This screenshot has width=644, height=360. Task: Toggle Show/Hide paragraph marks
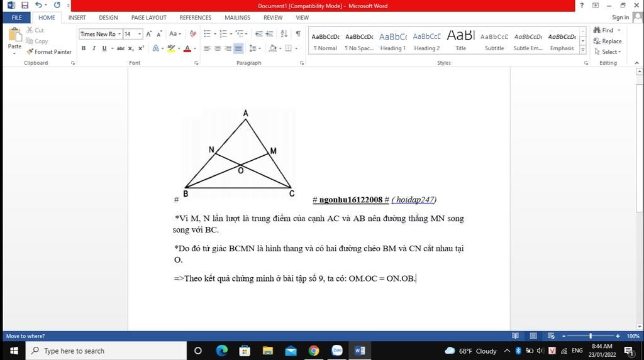point(298,34)
